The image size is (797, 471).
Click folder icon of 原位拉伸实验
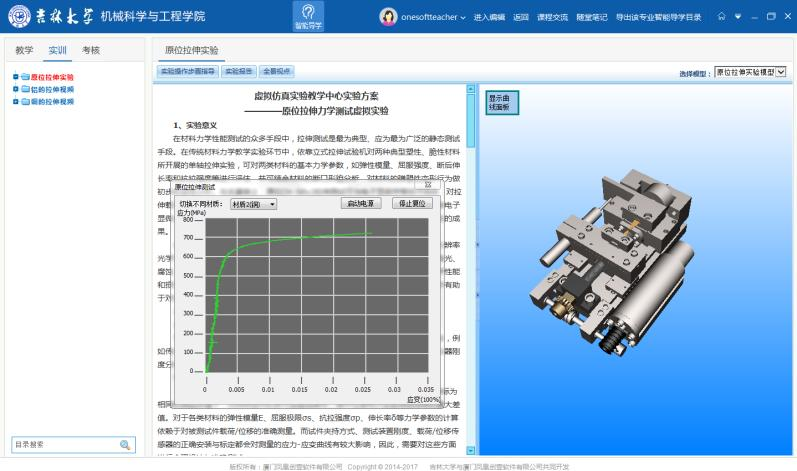(25, 77)
